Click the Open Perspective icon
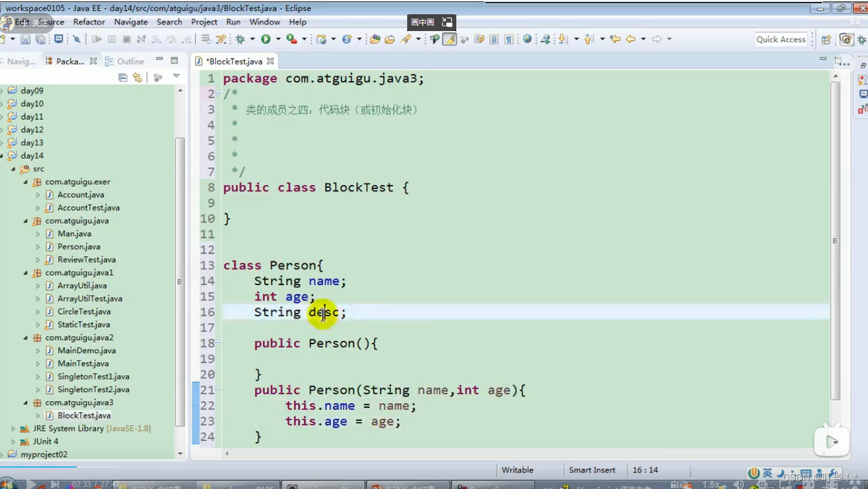The width and height of the screenshot is (868, 489). click(826, 39)
